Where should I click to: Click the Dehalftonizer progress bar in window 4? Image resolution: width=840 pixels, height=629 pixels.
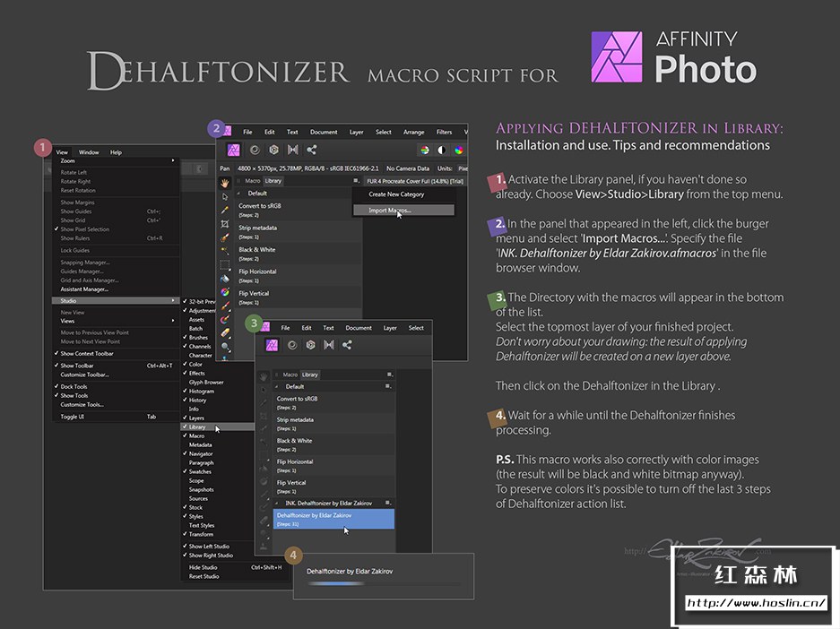click(383, 584)
